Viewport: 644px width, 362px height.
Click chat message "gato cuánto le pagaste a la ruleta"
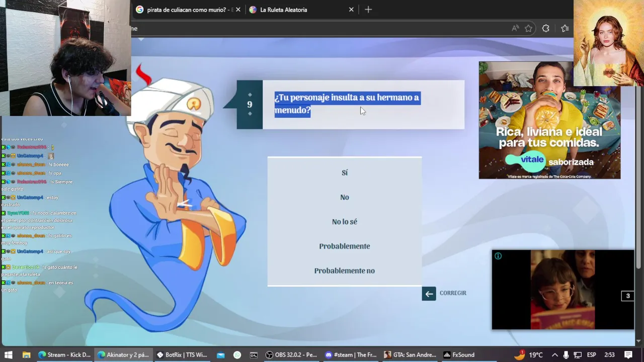[39, 270]
